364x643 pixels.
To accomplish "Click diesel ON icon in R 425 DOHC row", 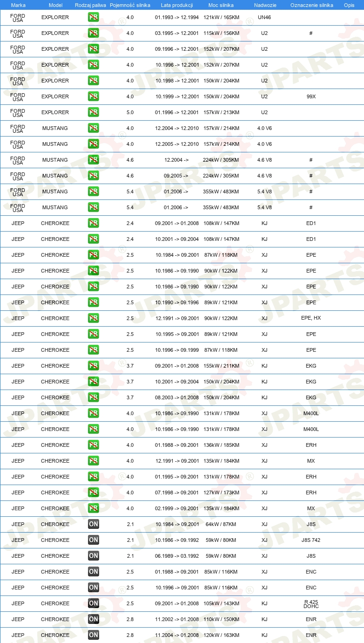I will [93, 603].
